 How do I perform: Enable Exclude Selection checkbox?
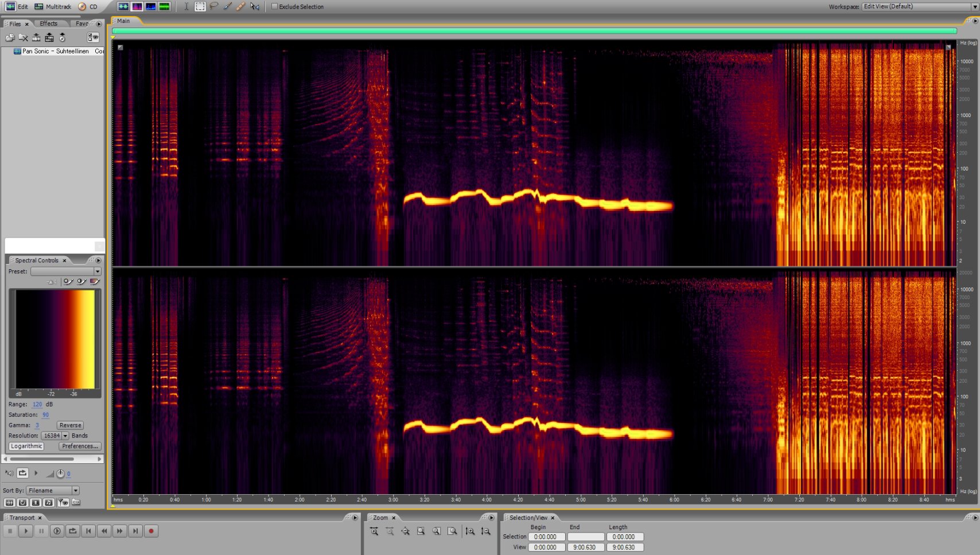274,6
